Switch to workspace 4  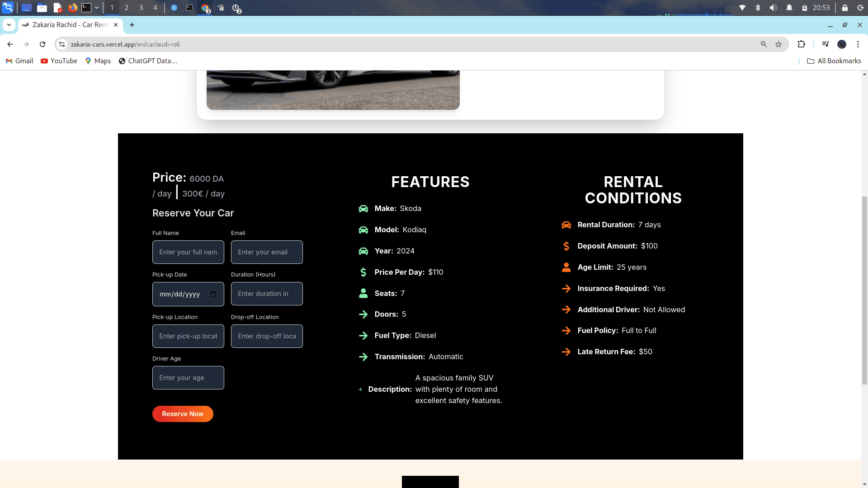point(156,8)
